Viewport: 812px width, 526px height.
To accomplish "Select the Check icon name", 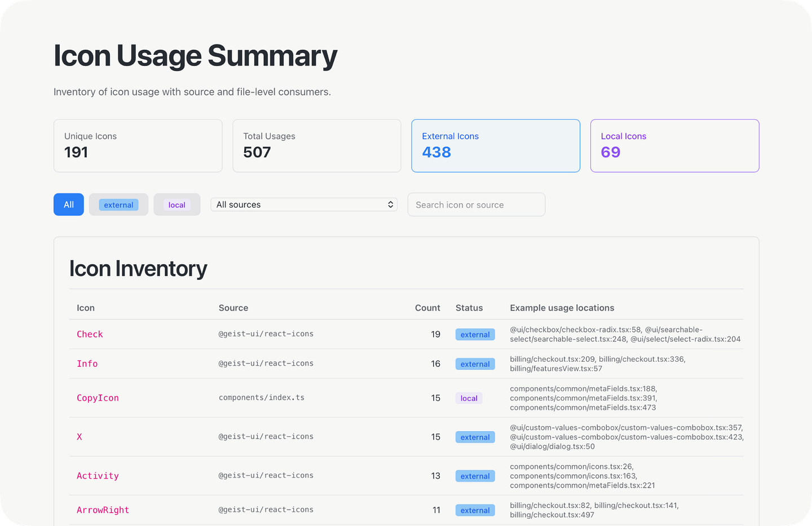I will point(90,334).
